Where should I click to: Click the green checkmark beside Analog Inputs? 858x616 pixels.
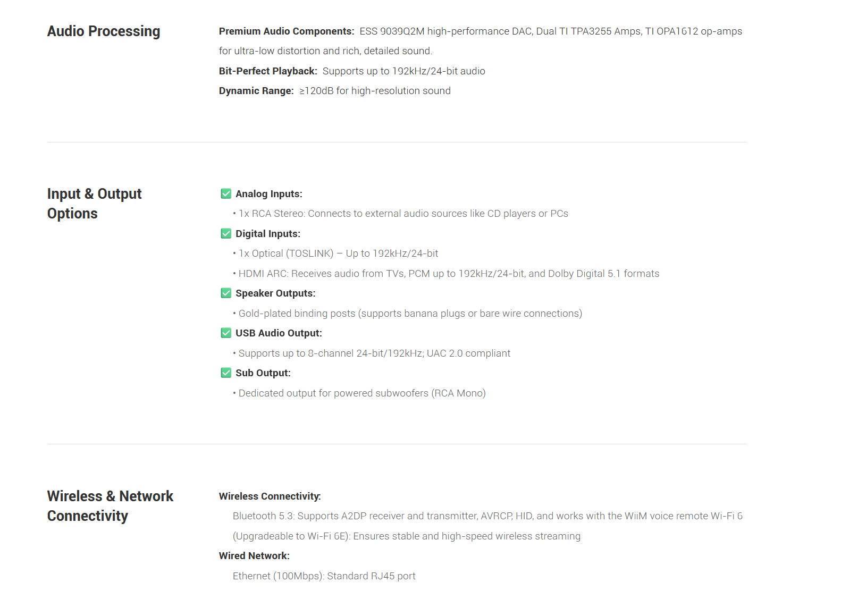[226, 194]
